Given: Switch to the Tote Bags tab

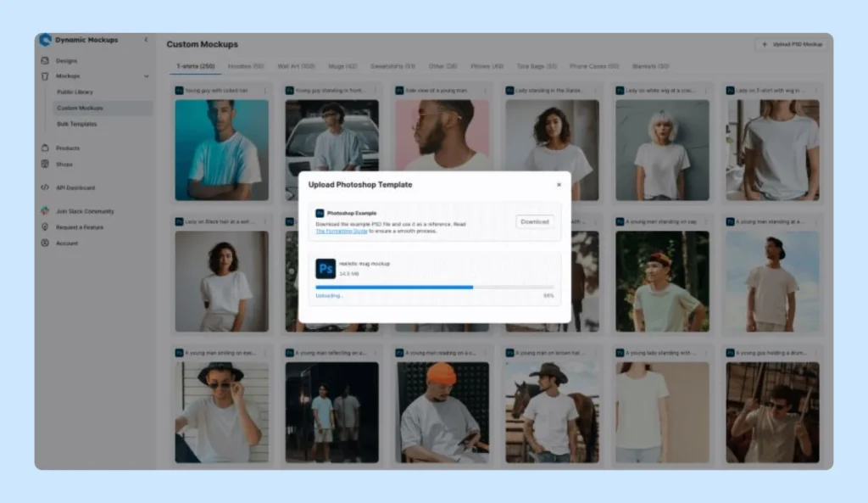Looking at the screenshot, I should [537, 66].
